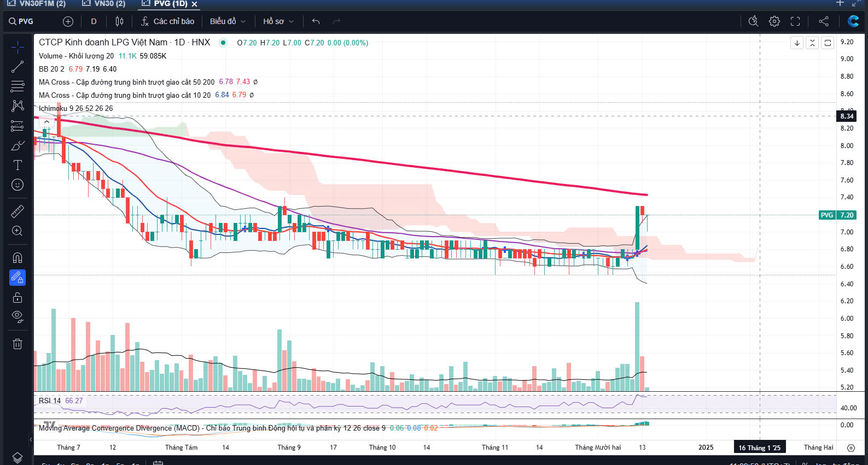Select the ruler measure tool
This screenshot has height=465, width=868.
pos(18,211)
